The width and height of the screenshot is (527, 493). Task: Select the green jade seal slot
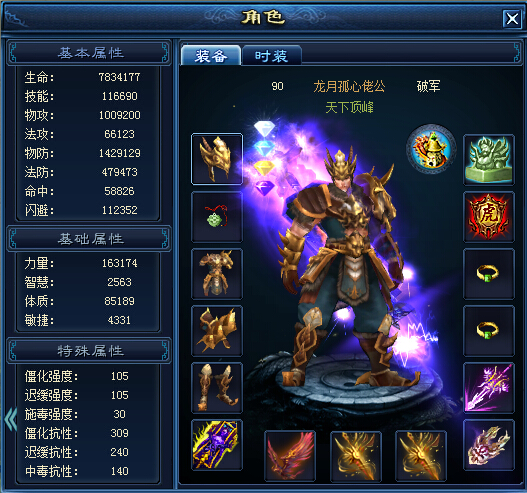(489, 160)
